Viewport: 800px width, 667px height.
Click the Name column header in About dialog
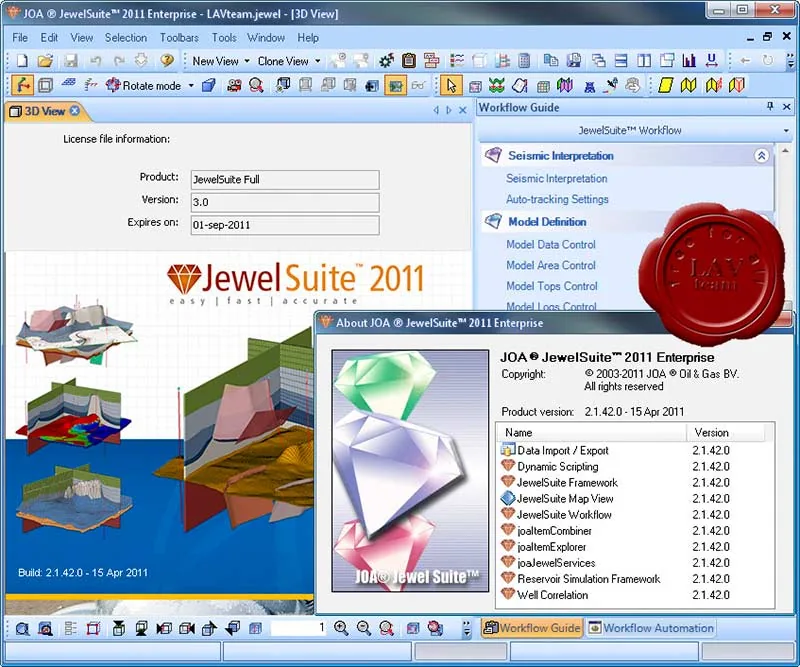(x=592, y=433)
